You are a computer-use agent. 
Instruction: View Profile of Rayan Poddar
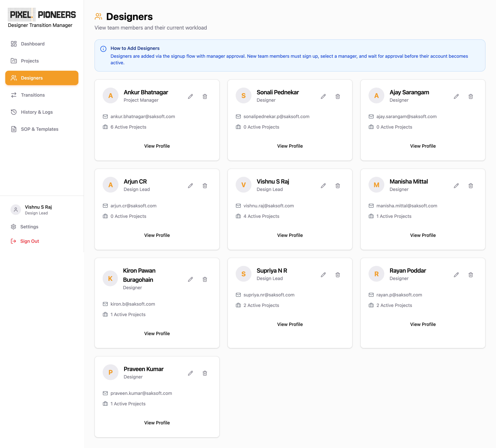(423, 324)
